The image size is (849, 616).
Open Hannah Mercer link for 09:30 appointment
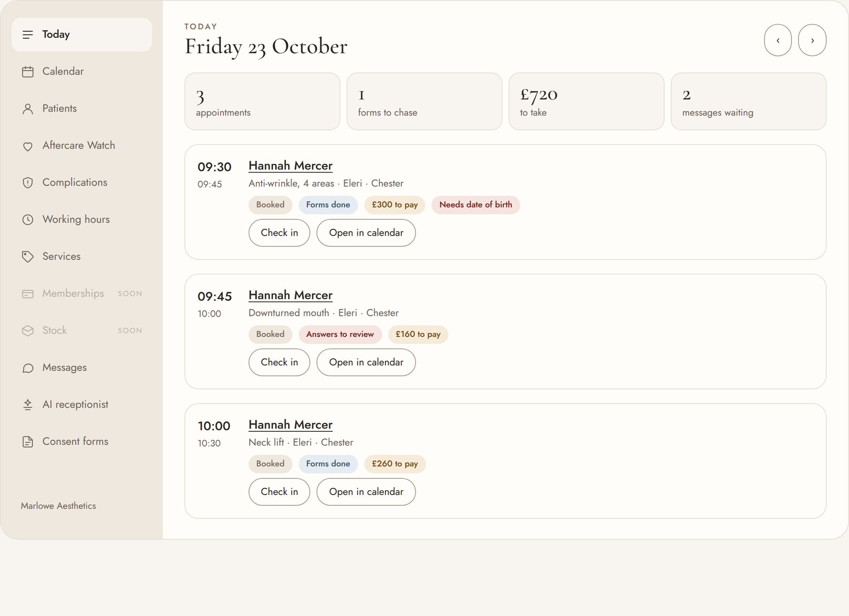[291, 166]
